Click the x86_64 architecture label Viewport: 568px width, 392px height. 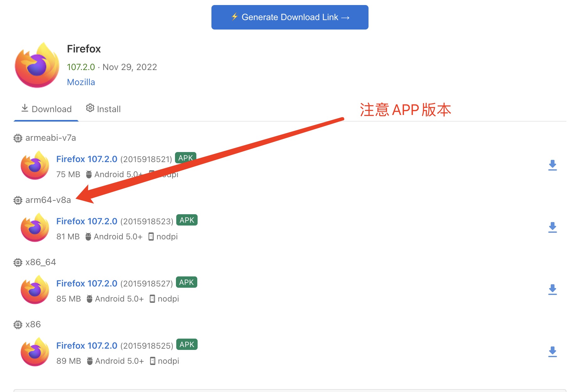41,262
